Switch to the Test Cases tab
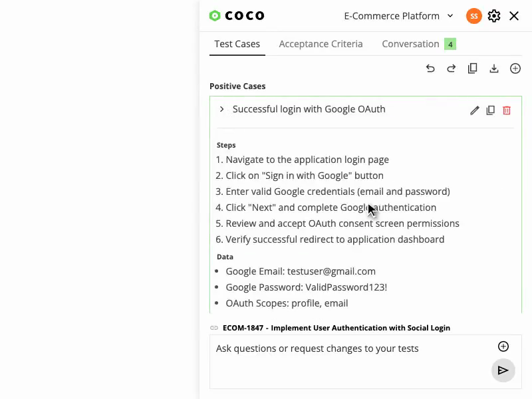This screenshot has width=532, height=399. 237,44
